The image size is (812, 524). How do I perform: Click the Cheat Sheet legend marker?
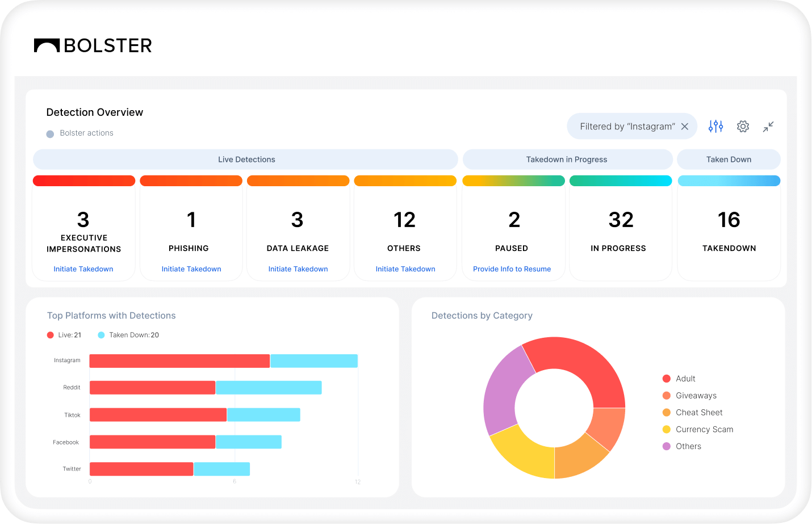[x=667, y=413]
